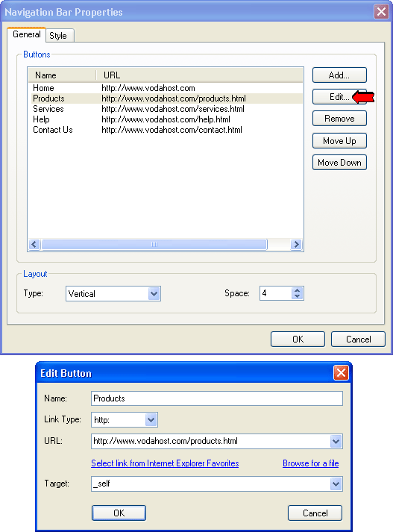Viewport: 393px width, 532px height.
Task: Select the Services row in list
Action: point(166,109)
